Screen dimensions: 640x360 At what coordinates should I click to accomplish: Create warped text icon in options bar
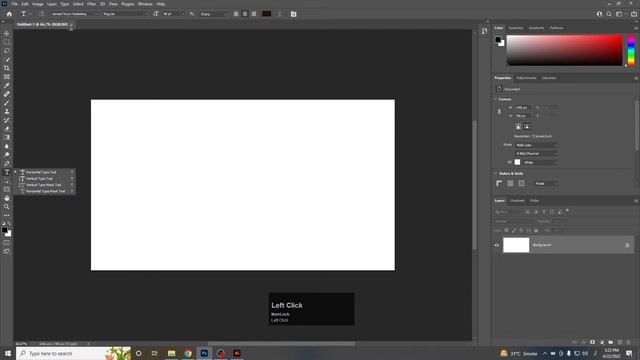(x=280, y=14)
